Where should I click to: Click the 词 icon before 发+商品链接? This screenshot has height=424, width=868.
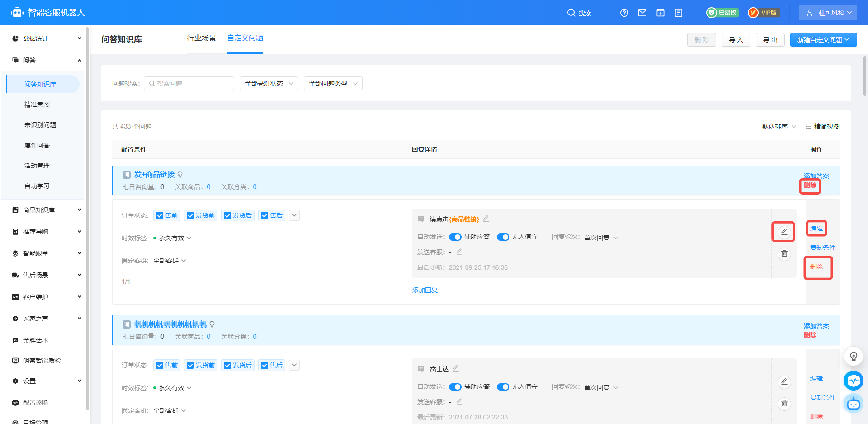click(127, 175)
